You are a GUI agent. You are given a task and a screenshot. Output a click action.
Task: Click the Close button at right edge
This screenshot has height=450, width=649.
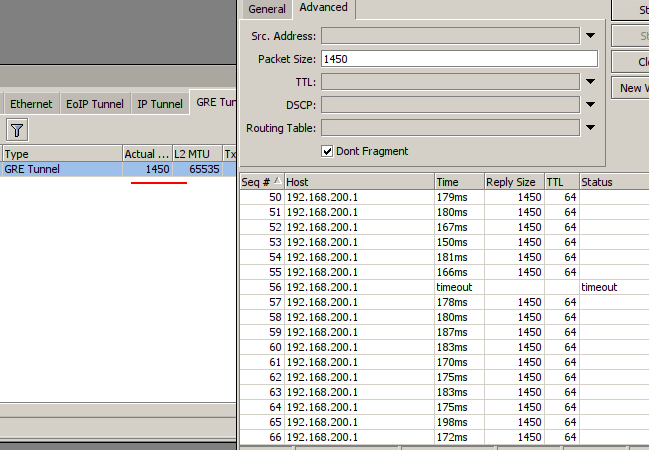coord(630,62)
